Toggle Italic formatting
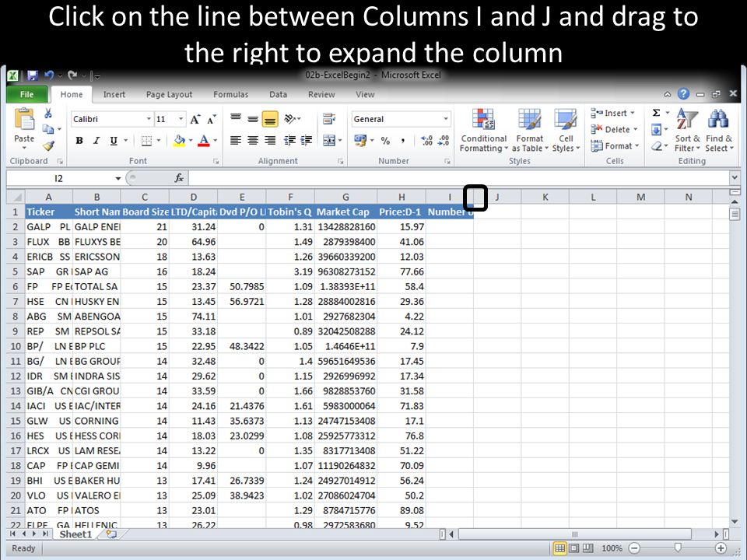 (96, 141)
